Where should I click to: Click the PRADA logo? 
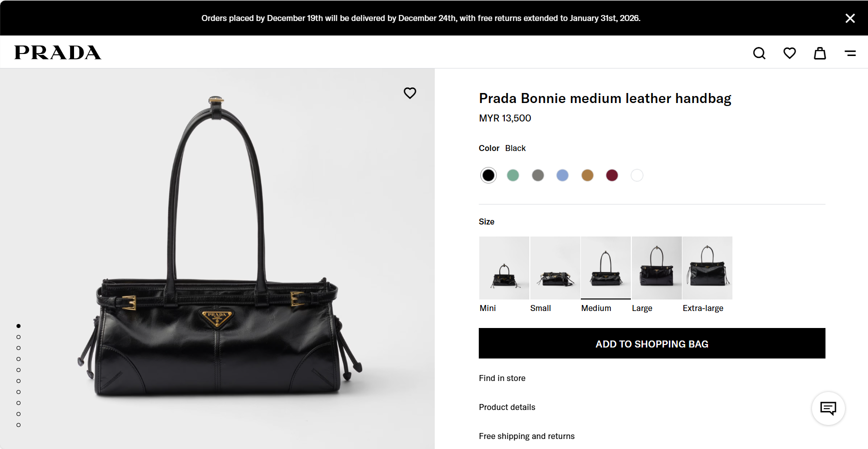(58, 52)
